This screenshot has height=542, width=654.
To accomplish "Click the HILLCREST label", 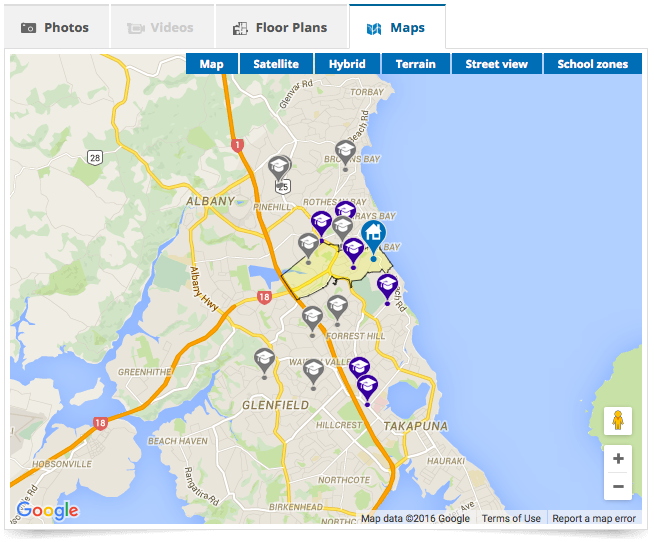I will point(339,425).
